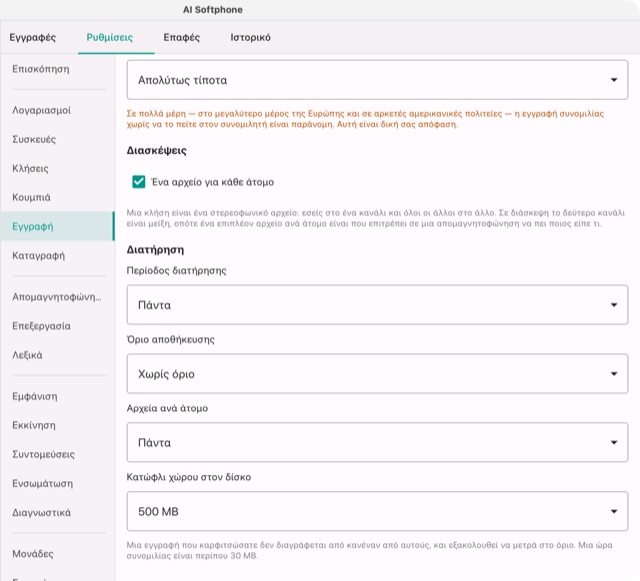Click the Κατώφλι χώρου στον δίσκο label

tap(189, 477)
